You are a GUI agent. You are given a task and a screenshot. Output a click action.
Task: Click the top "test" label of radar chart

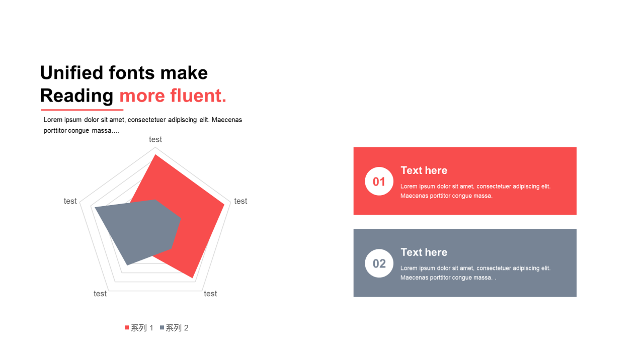tap(155, 139)
